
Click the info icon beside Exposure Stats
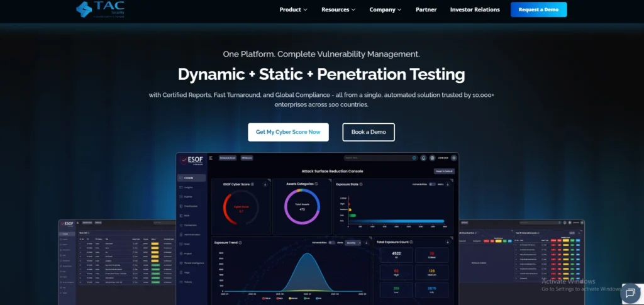[361, 184]
